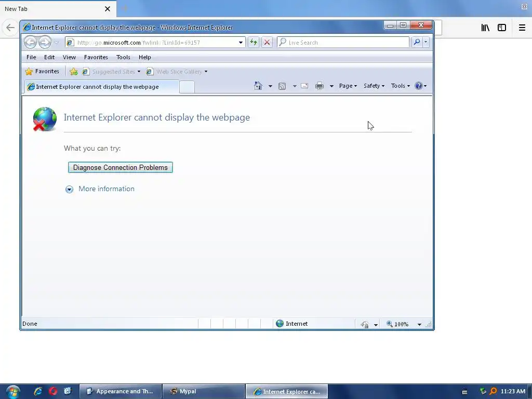Image resolution: width=532 pixels, height=399 pixels.
Task: Expand the zoom level dropdown arrow
Action: point(419,325)
